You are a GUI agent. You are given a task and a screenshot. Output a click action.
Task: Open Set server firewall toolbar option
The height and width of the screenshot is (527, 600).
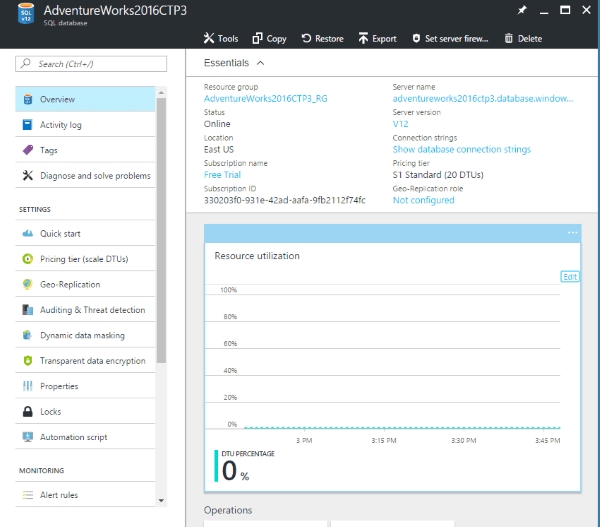[x=451, y=39]
